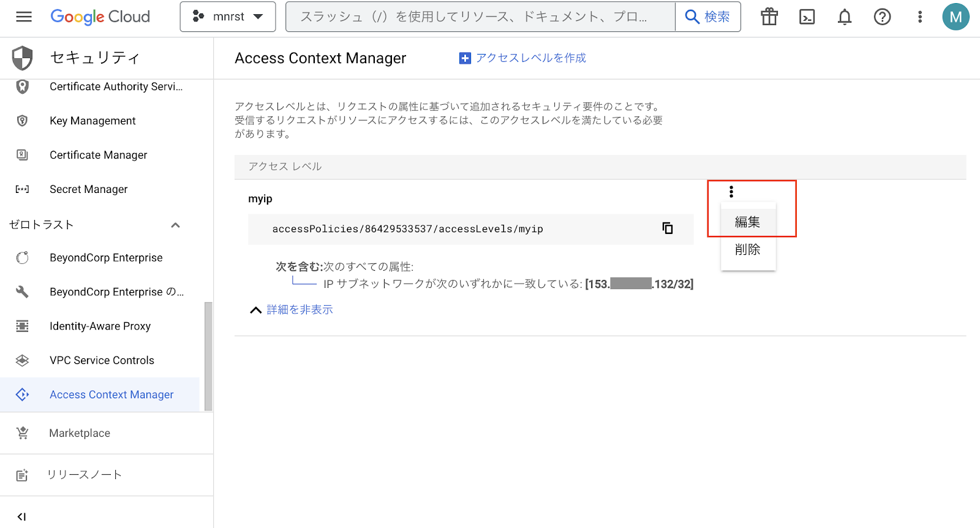980x528 pixels.
Task: Click the Google Cloud logo
Action: 100,17
